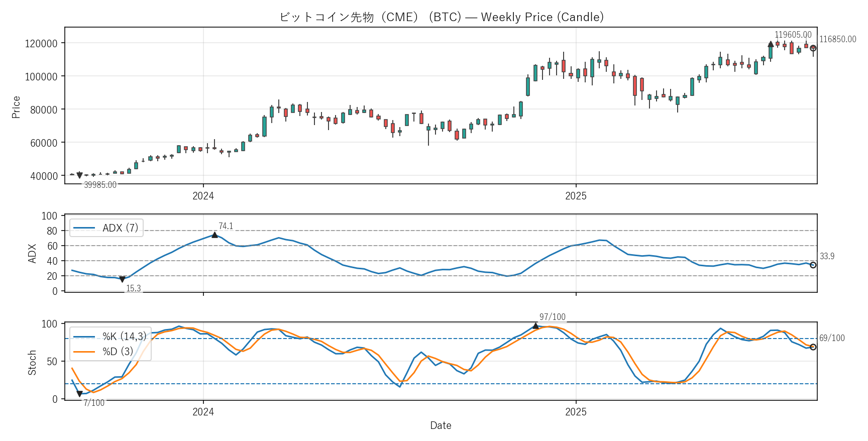
Task: Click the ADX low triangle marker
Action: [x=122, y=279]
